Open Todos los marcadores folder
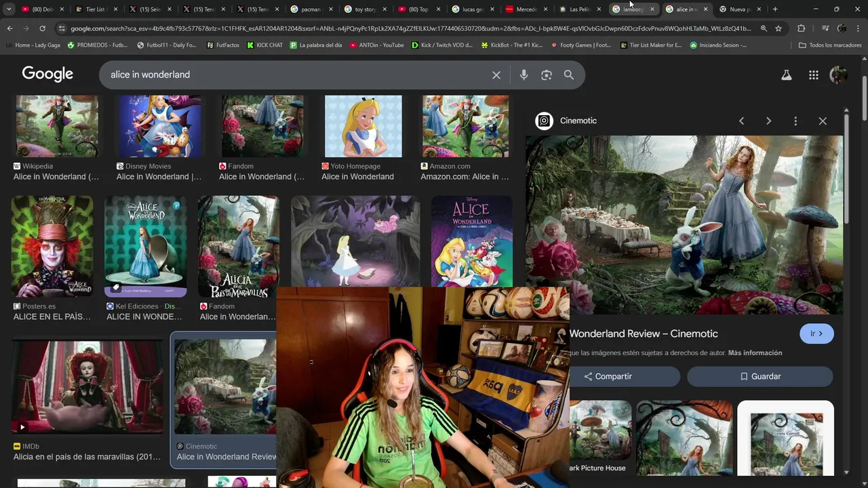The height and width of the screenshot is (488, 868). 829,45
